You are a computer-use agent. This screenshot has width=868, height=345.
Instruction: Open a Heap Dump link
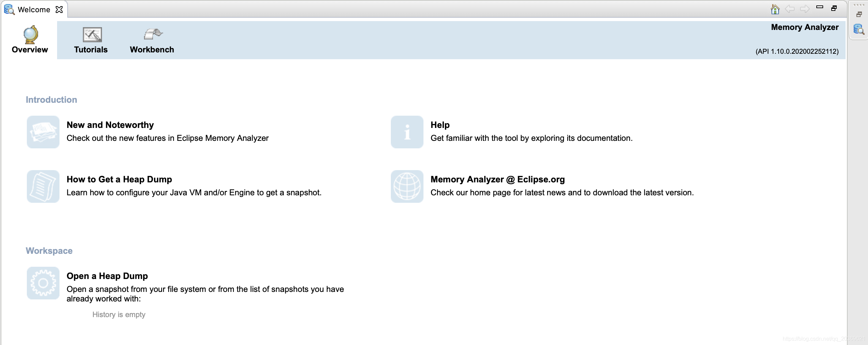(107, 276)
